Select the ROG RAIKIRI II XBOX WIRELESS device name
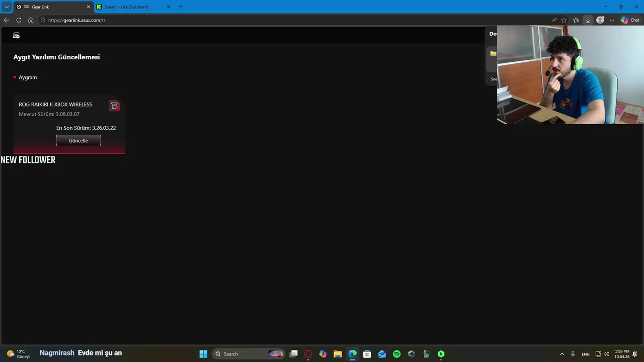 click(55, 105)
